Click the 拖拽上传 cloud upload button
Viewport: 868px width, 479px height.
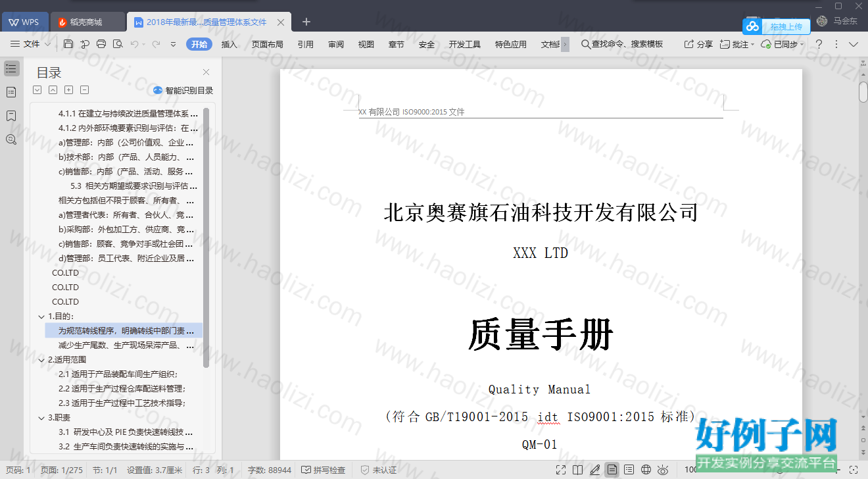coord(776,26)
